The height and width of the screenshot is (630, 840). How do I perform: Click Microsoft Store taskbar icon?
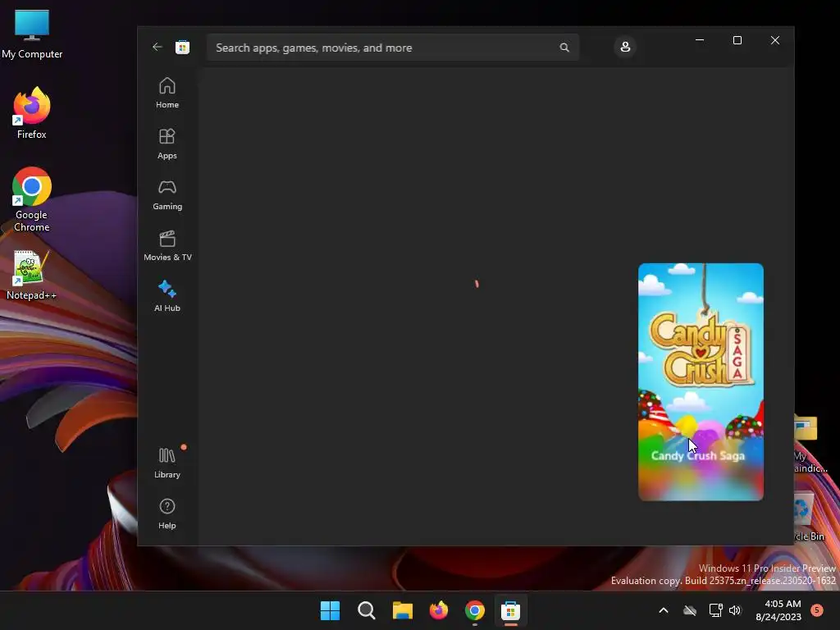(510, 610)
